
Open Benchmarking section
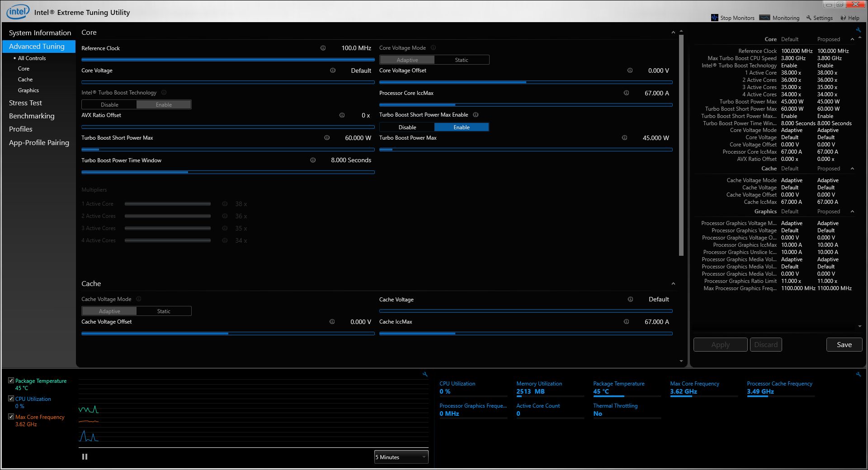(x=32, y=116)
